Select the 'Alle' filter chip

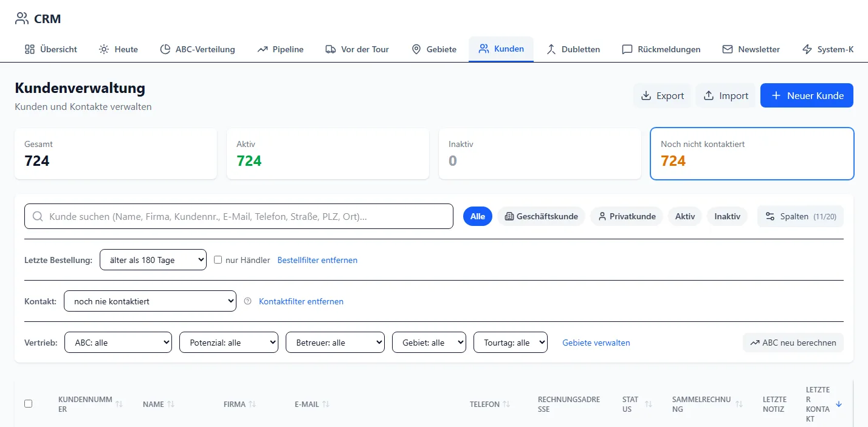[478, 216]
